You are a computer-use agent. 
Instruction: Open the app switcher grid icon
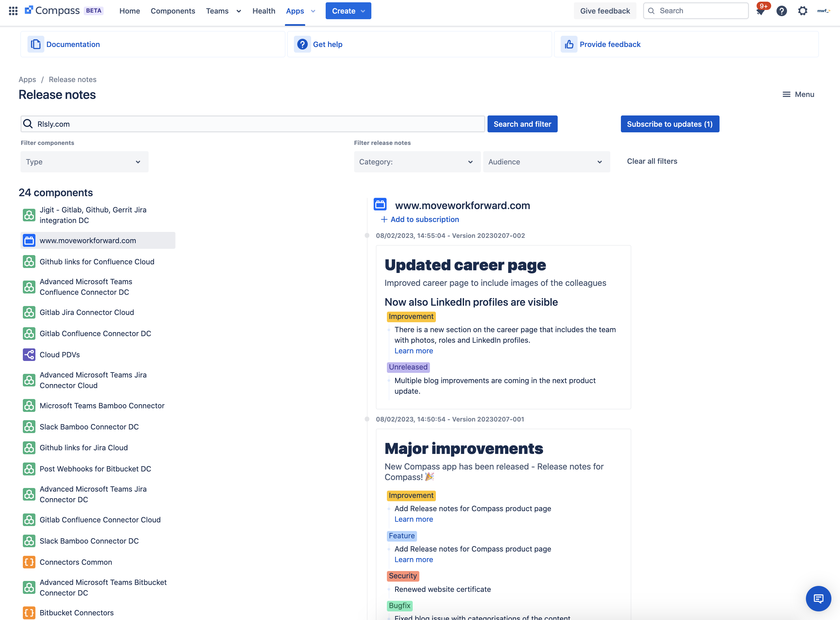[x=13, y=11]
